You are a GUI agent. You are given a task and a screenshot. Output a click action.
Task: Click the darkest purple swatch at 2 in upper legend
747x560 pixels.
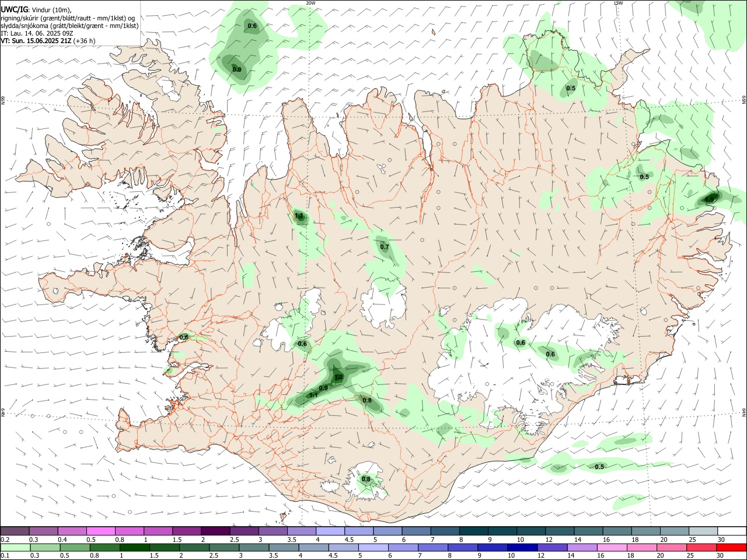coord(215,531)
